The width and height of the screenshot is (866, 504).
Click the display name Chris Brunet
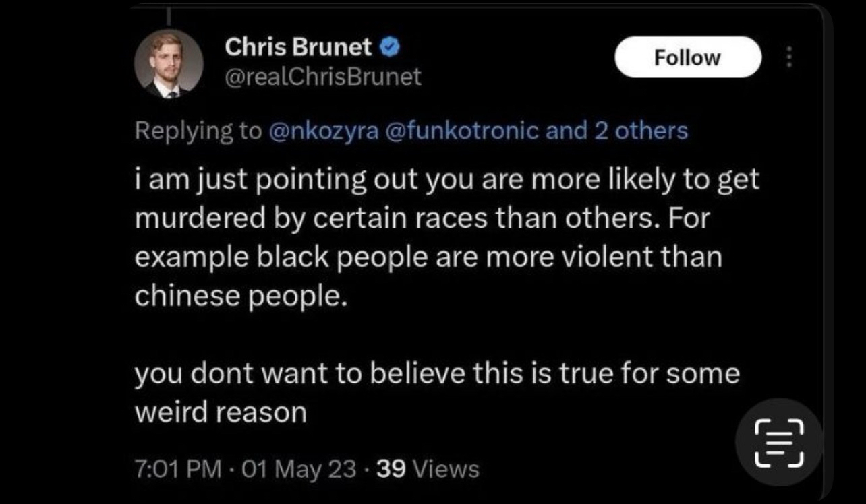297,47
